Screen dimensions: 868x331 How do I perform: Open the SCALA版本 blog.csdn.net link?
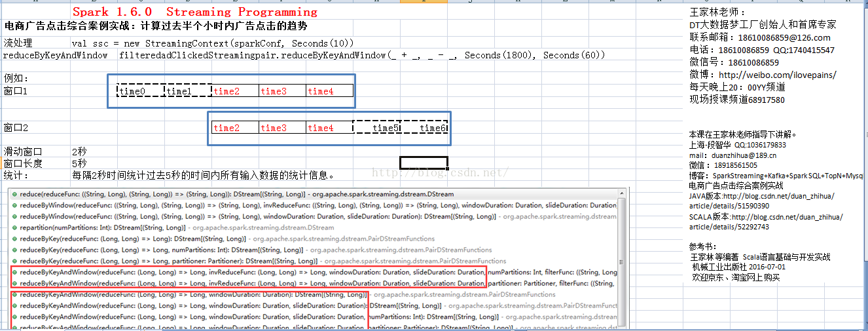tap(766, 222)
